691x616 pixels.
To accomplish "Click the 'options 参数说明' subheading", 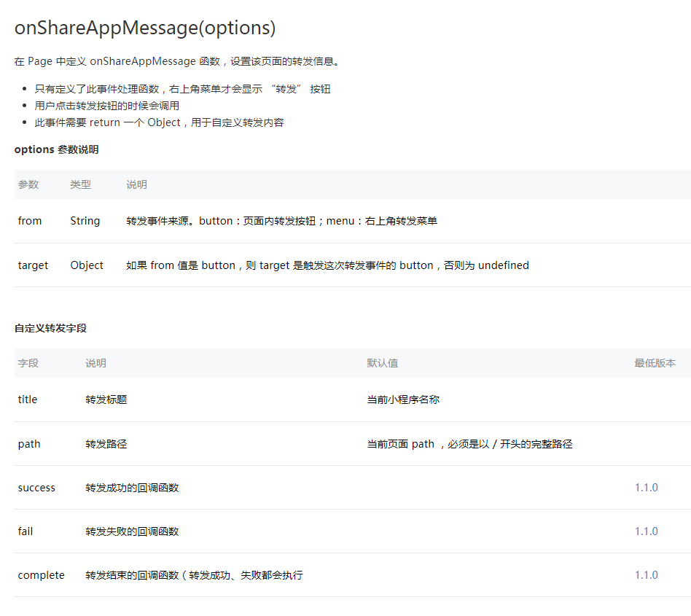I will coord(56,149).
